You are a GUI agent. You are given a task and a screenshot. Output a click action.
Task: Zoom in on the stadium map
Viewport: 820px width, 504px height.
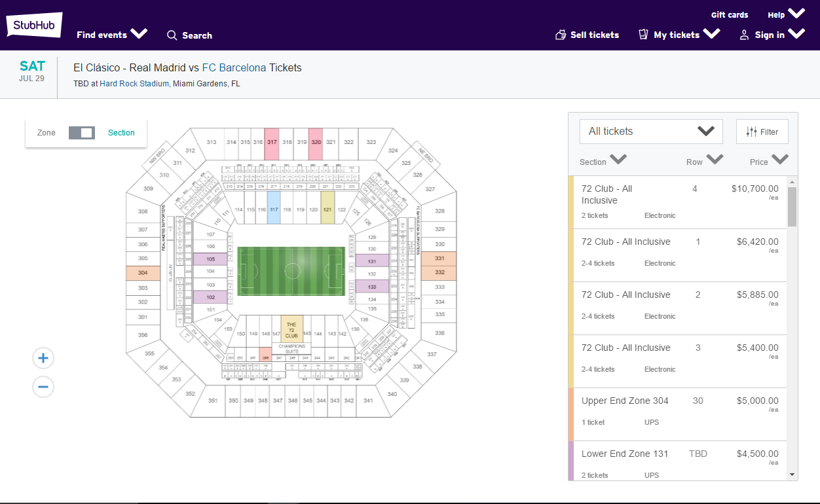pos(43,358)
